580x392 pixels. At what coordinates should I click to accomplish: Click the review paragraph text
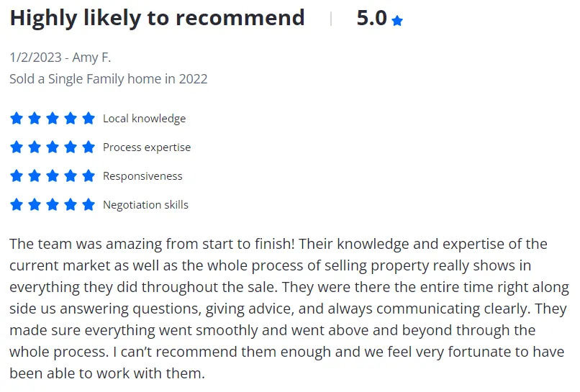[289, 309]
